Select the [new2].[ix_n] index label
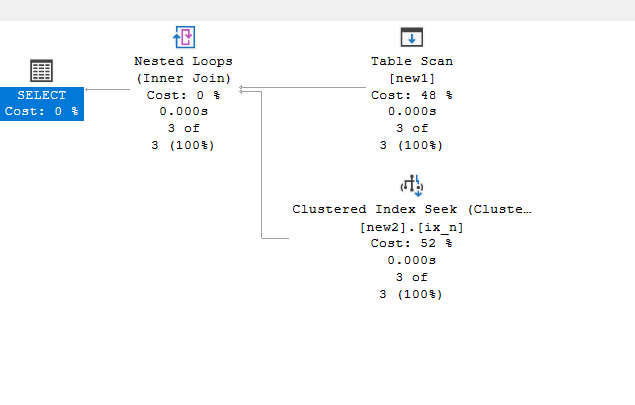This screenshot has width=635, height=405. coord(412,227)
